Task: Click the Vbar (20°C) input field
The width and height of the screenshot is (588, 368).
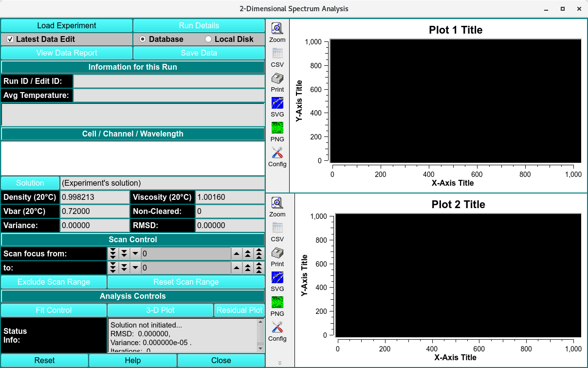Action: [94, 211]
